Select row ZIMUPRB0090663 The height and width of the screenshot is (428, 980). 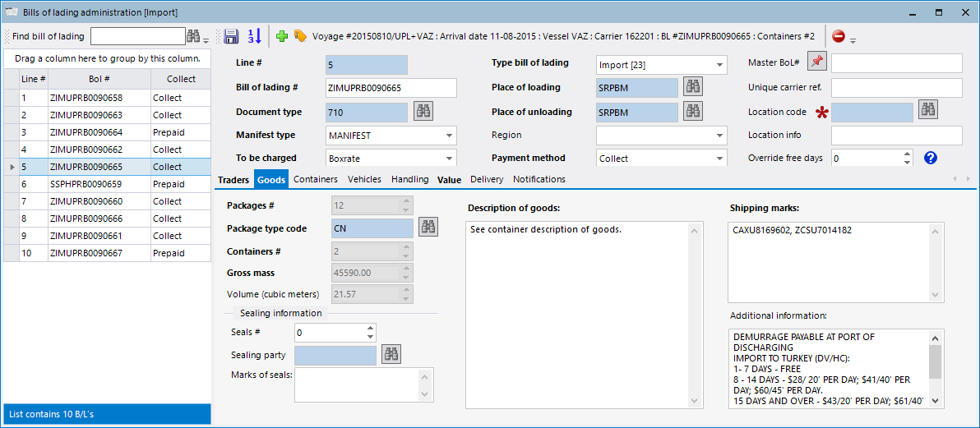point(107,115)
